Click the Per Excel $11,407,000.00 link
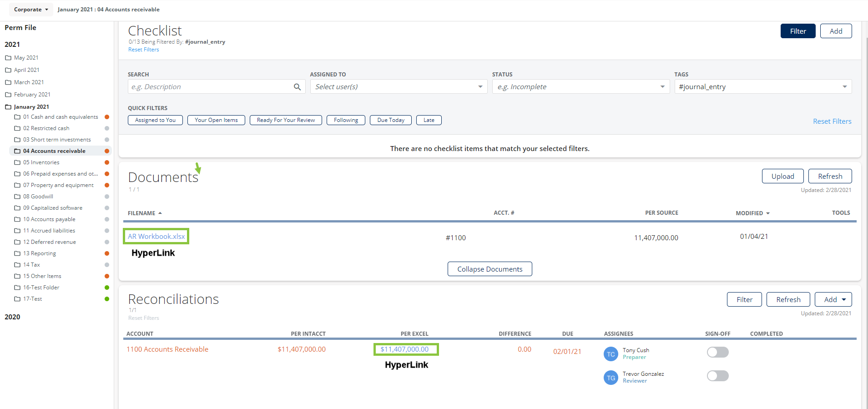Screen dimensions: 868x409 pos(404,349)
